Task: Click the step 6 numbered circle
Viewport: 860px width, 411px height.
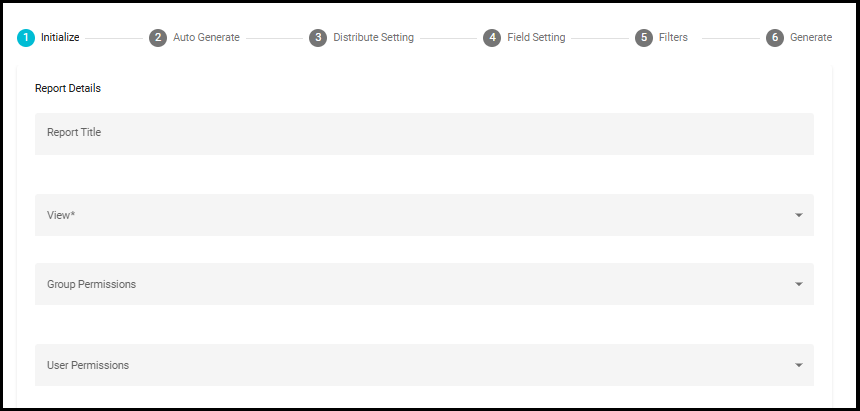Action: click(775, 38)
